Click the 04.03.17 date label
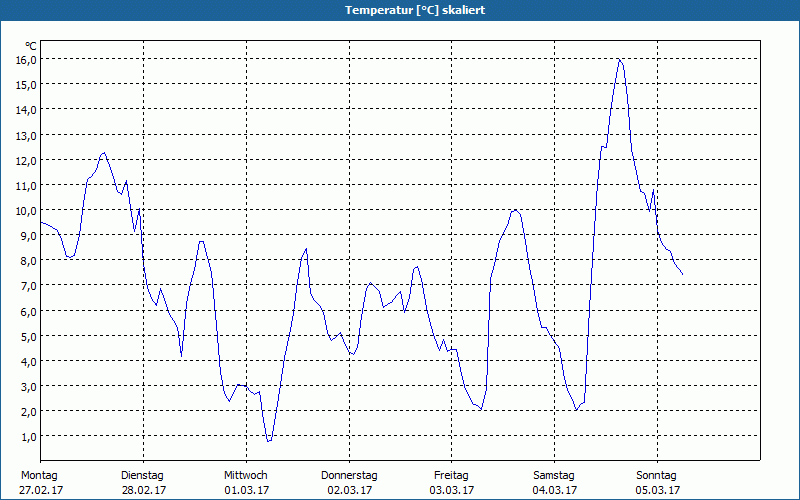The width and height of the screenshot is (800, 500). pyautogui.click(x=555, y=490)
